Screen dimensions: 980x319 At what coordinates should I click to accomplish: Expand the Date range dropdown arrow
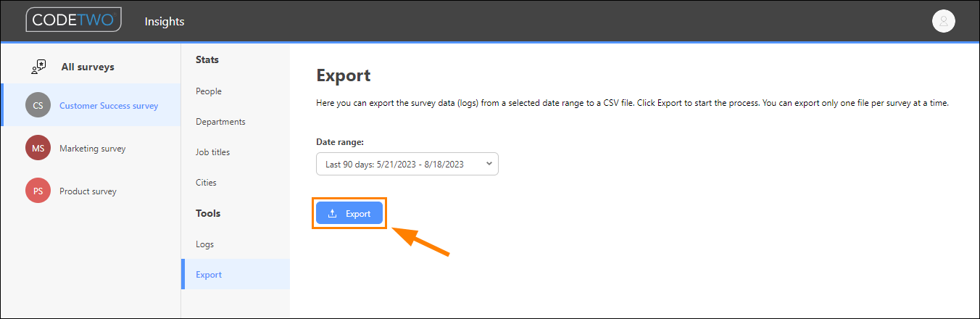click(489, 164)
